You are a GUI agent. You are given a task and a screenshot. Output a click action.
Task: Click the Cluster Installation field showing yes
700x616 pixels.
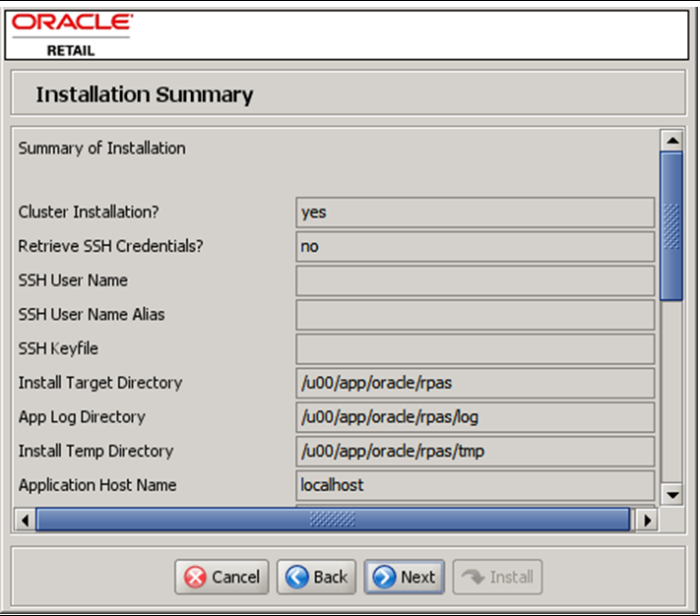(x=475, y=213)
